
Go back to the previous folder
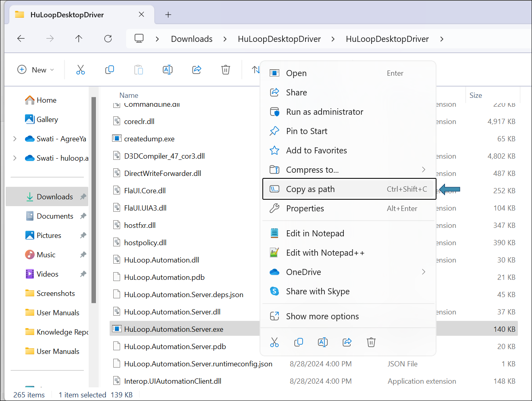point(21,39)
